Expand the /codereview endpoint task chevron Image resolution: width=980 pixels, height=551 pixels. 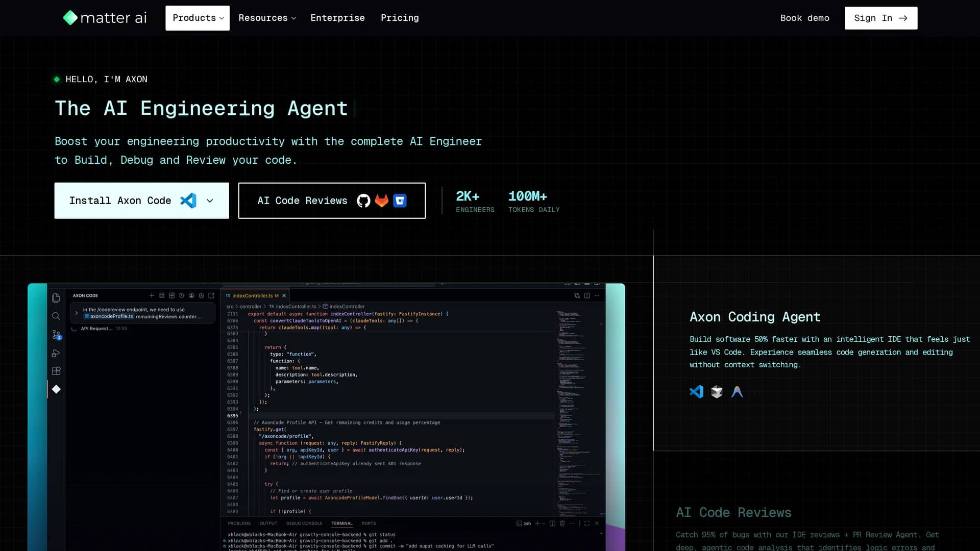[x=77, y=313]
